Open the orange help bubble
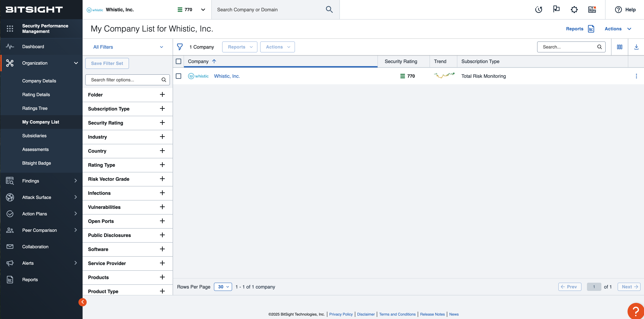Image resolution: width=644 pixels, height=319 pixels. (x=635, y=311)
